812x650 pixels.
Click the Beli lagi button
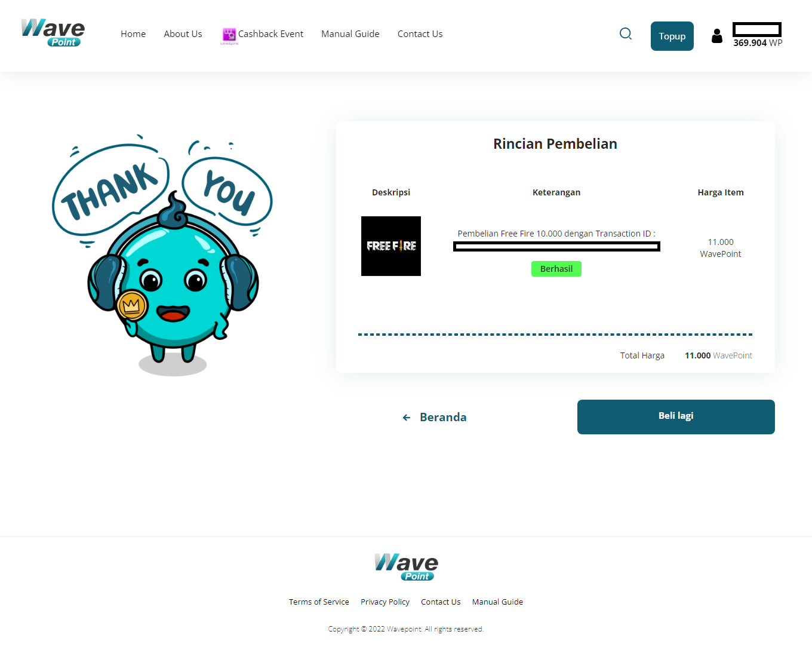[x=676, y=417]
